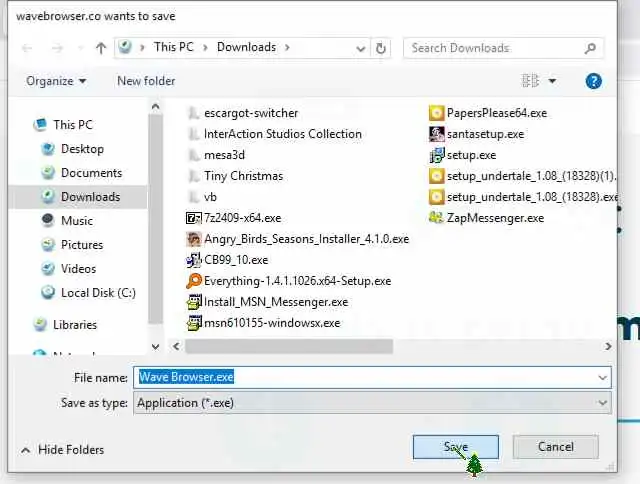Click the address bar location icon
The height and width of the screenshot is (484, 640).
tap(125, 47)
